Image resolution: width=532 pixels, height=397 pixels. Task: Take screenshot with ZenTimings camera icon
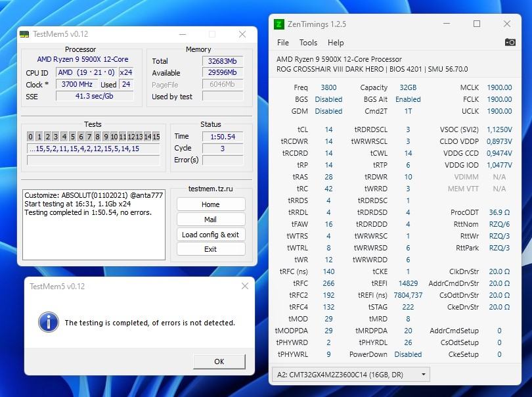click(x=510, y=43)
